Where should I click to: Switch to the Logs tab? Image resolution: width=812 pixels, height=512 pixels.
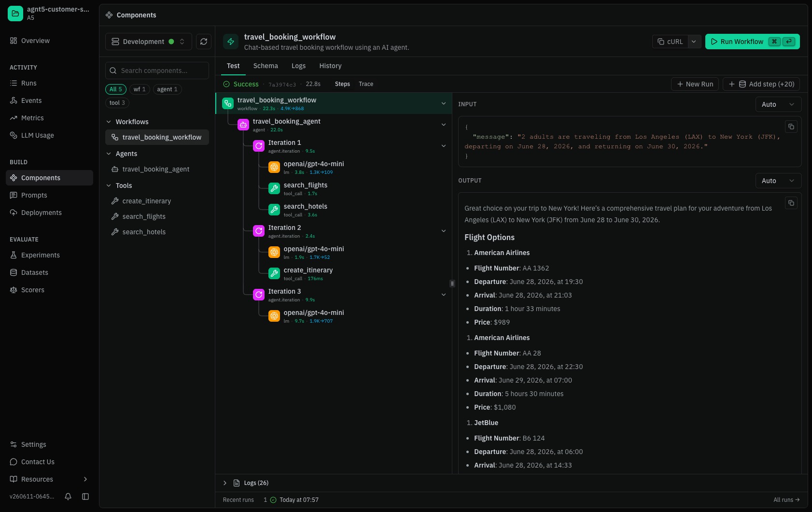[298, 66]
